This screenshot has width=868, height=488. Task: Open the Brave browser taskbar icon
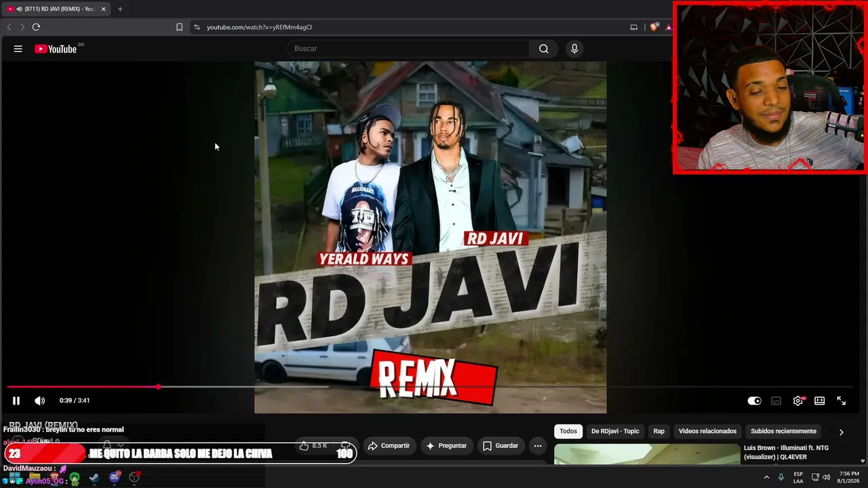click(x=55, y=478)
